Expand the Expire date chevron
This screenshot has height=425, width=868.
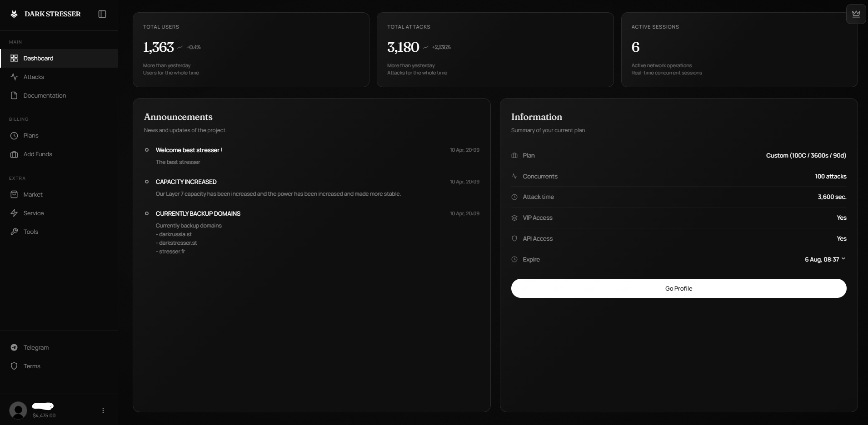(843, 259)
